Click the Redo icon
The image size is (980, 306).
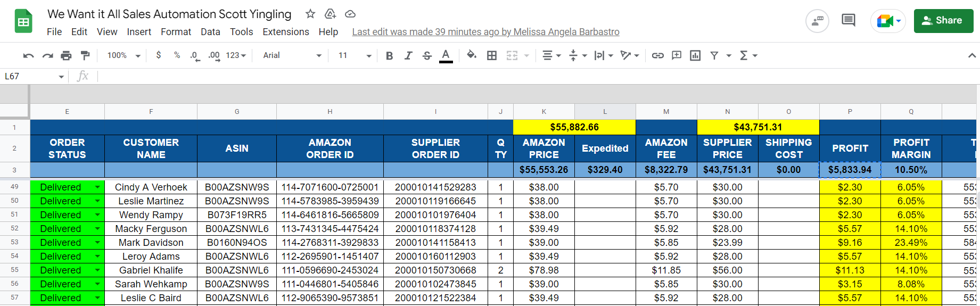coord(47,55)
